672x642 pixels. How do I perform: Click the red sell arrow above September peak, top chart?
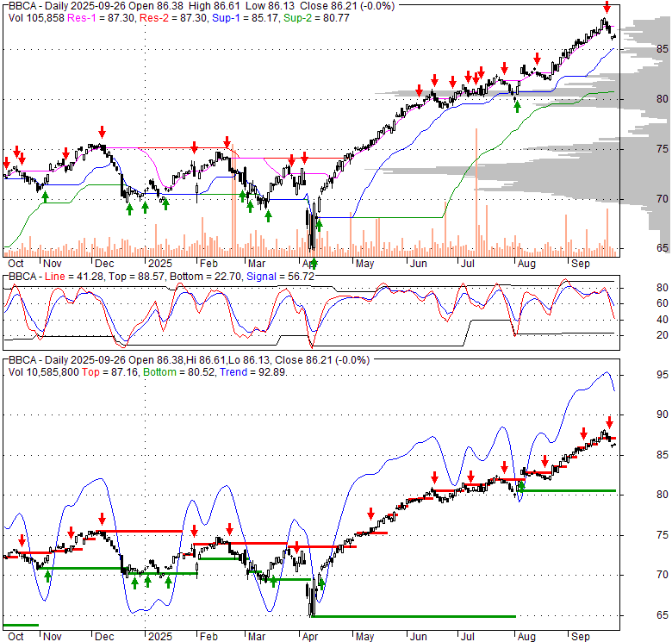point(607,7)
